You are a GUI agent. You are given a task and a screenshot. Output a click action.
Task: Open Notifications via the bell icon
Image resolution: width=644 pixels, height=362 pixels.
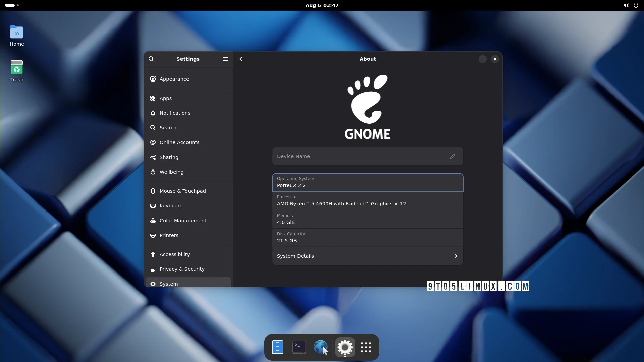pos(153,113)
